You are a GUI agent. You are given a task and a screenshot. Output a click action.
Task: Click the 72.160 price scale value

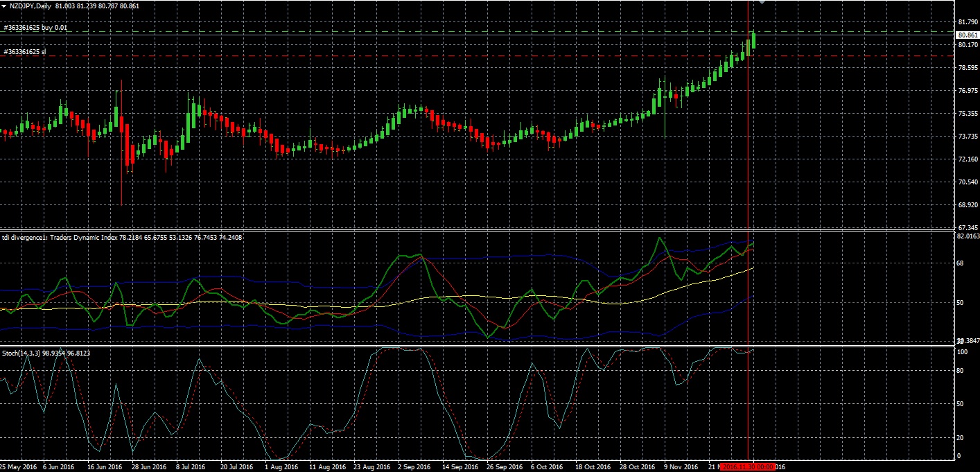pos(967,159)
